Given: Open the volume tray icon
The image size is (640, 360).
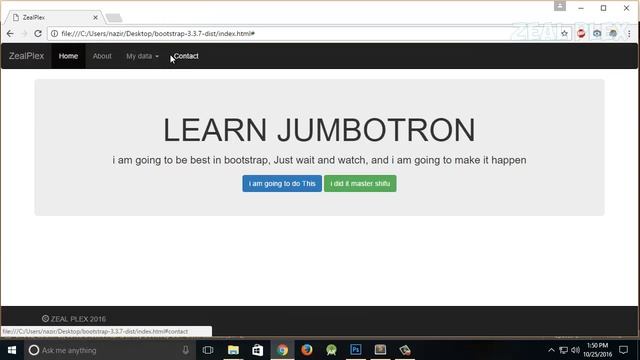Looking at the screenshot, I should point(576,350).
